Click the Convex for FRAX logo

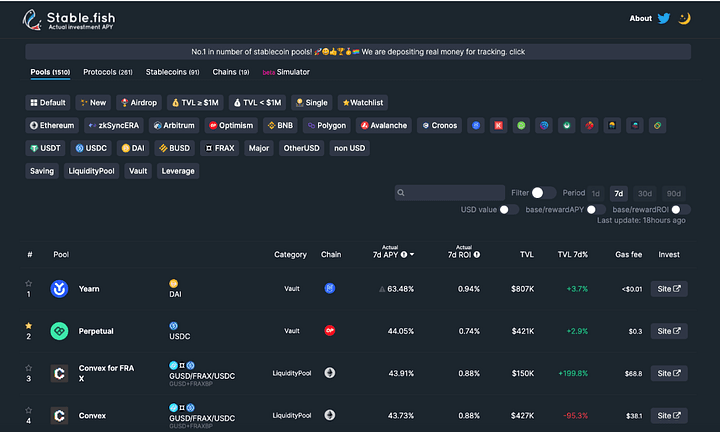click(x=59, y=373)
